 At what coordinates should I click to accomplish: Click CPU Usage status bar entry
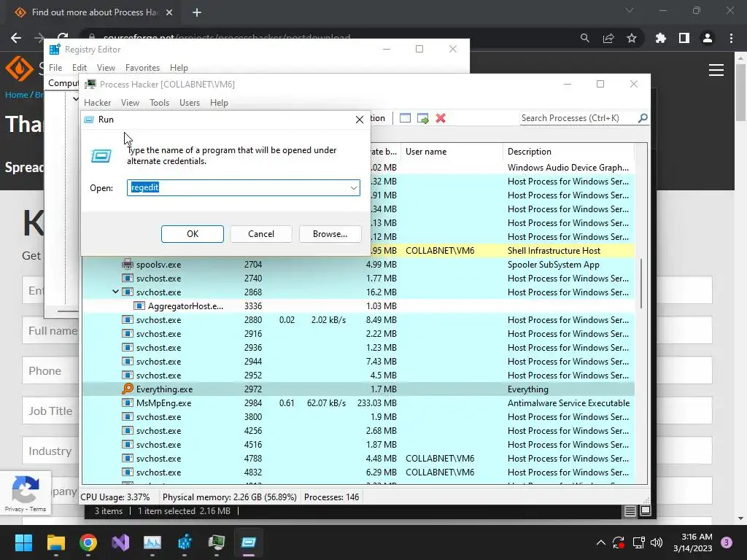pyautogui.click(x=115, y=497)
